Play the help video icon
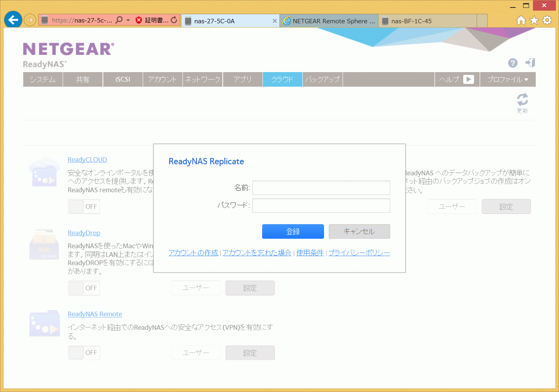The image size is (559, 392). click(468, 79)
